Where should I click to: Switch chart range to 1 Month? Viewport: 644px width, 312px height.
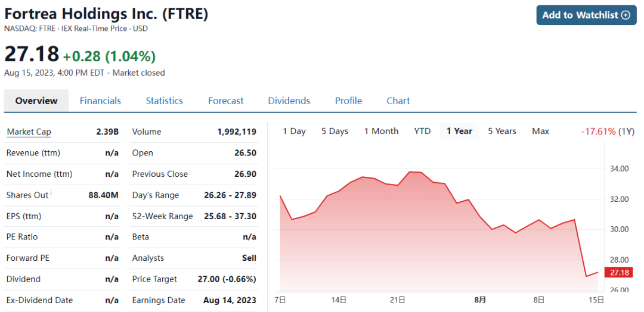(381, 131)
